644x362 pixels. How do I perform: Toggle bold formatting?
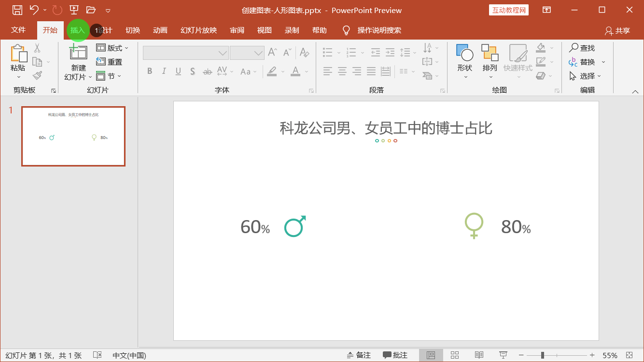150,71
